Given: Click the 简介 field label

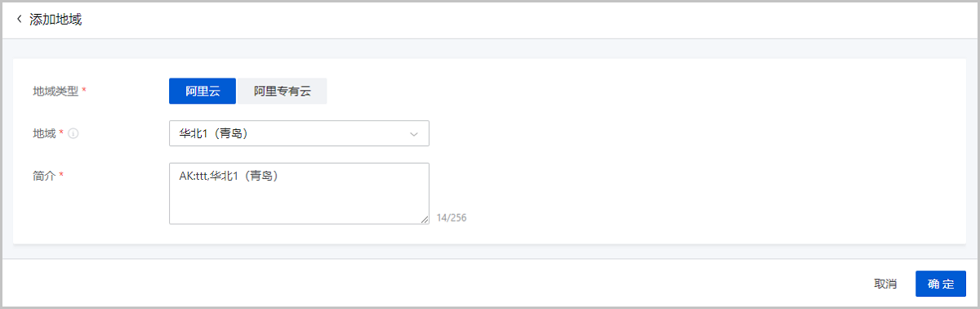Looking at the screenshot, I should tap(44, 176).
